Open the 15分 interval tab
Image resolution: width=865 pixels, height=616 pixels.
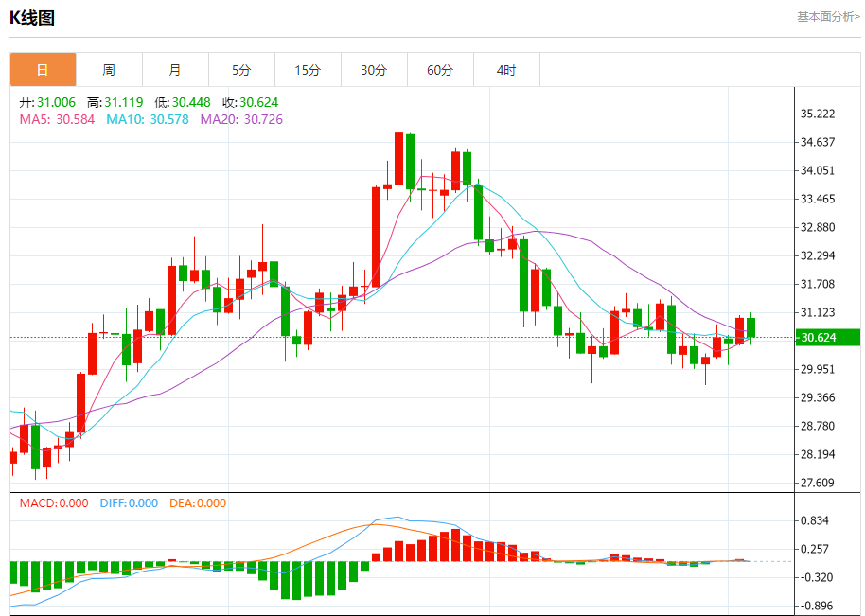(x=308, y=70)
